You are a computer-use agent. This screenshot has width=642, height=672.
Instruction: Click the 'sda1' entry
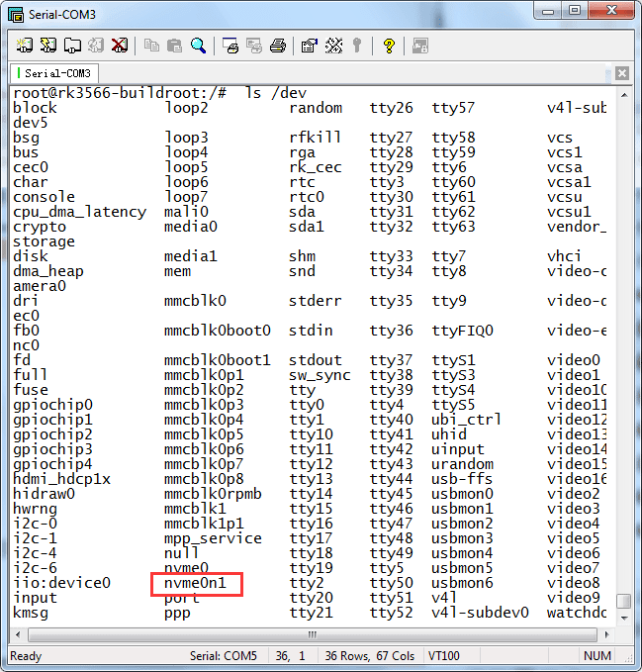pos(307,227)
